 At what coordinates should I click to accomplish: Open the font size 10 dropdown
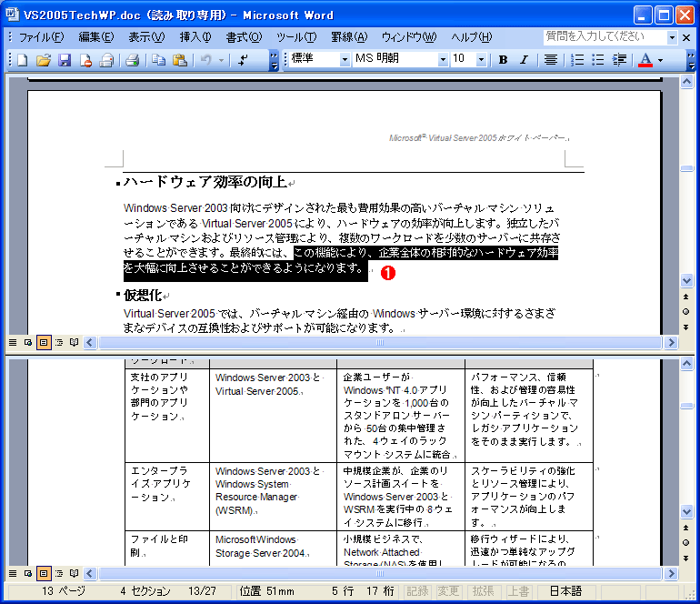481,59
